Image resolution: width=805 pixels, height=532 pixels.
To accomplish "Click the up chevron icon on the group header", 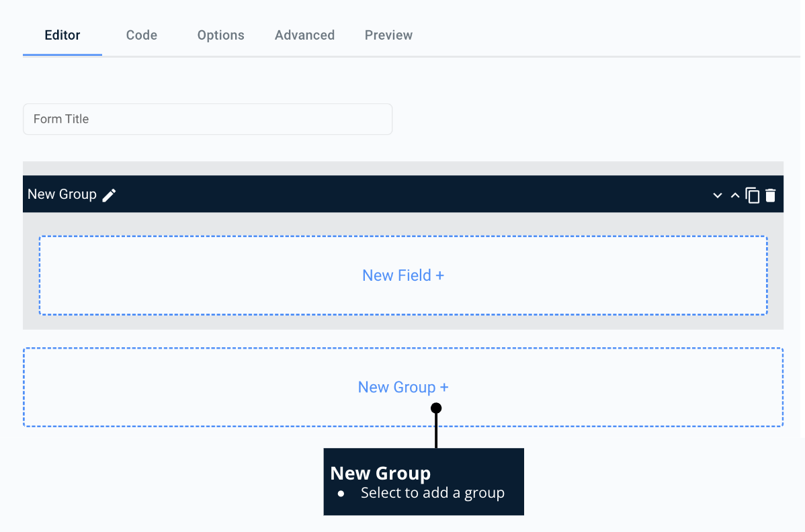I will [734, 195].
